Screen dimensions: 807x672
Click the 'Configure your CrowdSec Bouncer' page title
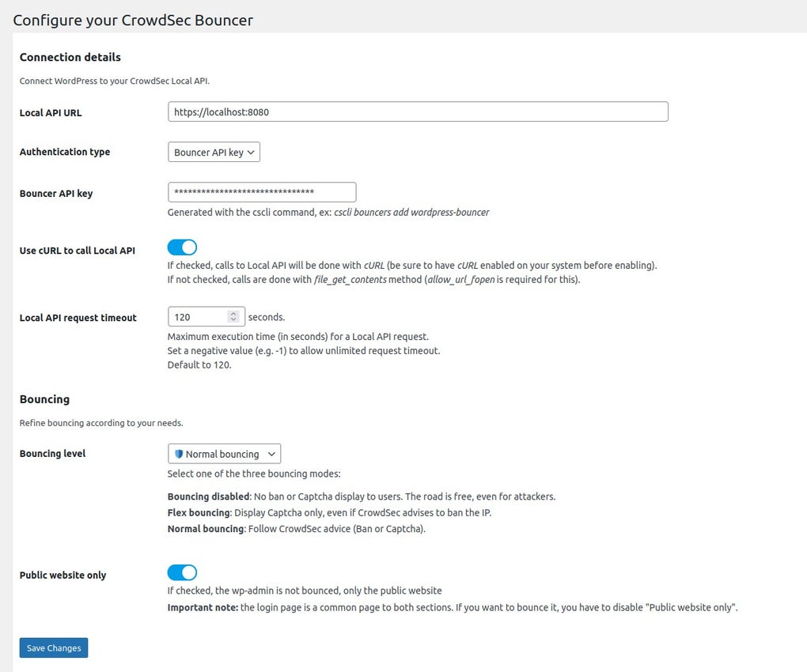133,20
